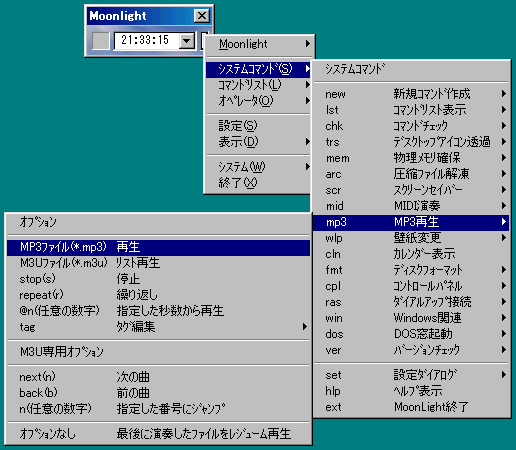Open オペレータ(O) submenu
Image resolution: width=516 pixels, height=450 pixels.
pyautogui.click(x=259, y=101)
